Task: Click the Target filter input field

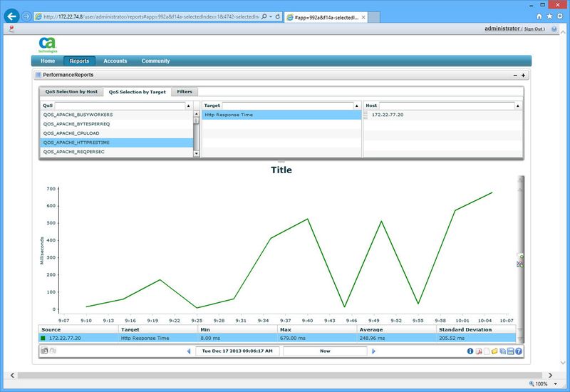Action: (288, 105)
